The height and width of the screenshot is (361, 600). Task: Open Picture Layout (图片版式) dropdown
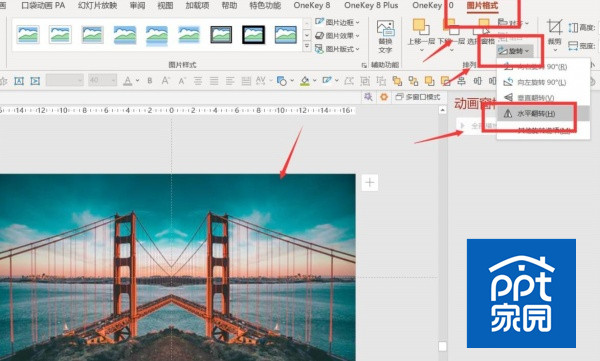click(x=337, y=49)
